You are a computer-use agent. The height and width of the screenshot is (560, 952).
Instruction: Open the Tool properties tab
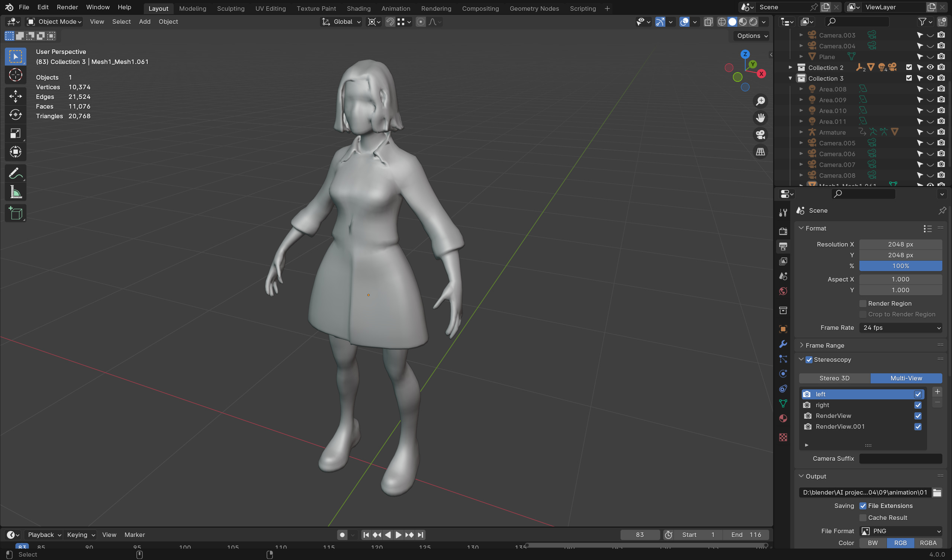tap(783, 213)
